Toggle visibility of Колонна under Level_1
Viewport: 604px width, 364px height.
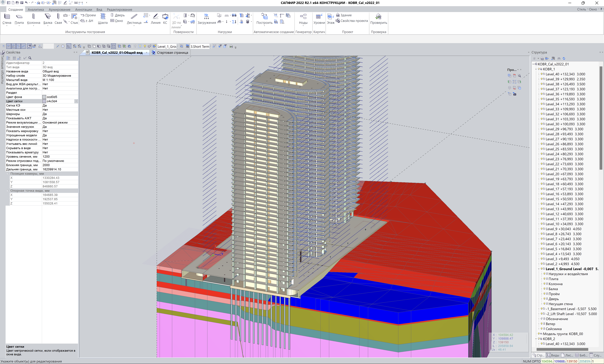544,284
